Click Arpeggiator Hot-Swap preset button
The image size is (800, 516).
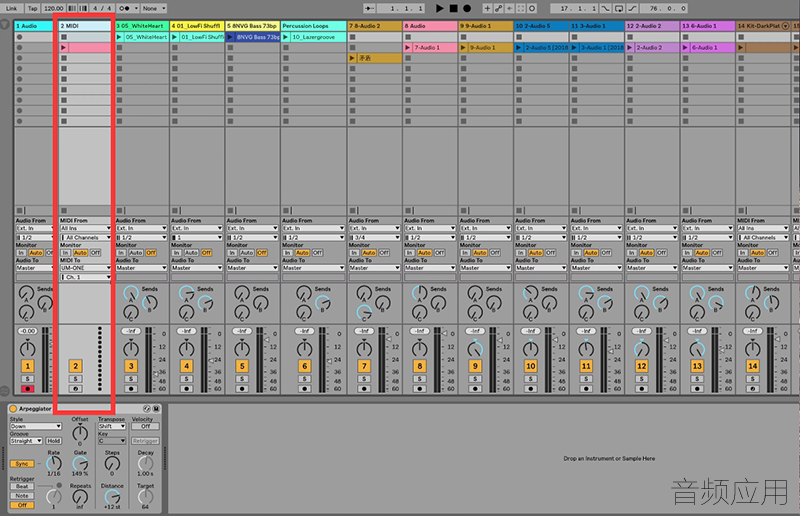click(x=147, y=409)
